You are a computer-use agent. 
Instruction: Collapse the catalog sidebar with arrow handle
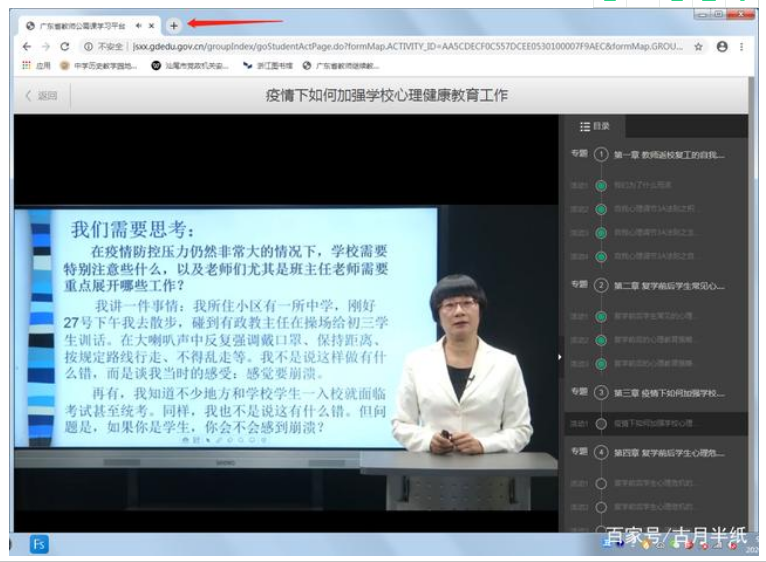[x=560, y=357]
